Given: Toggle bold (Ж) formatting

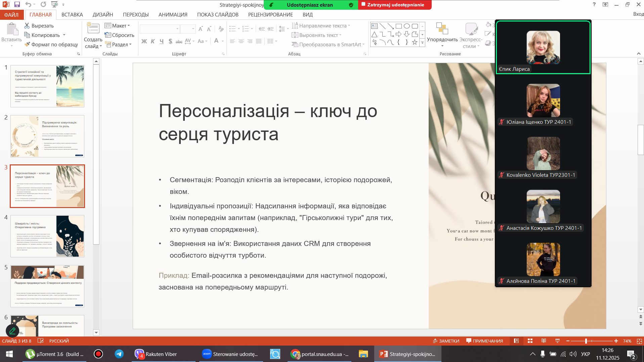Looking at the screenshot, I should pyautogui.click(x=144, y=41).
